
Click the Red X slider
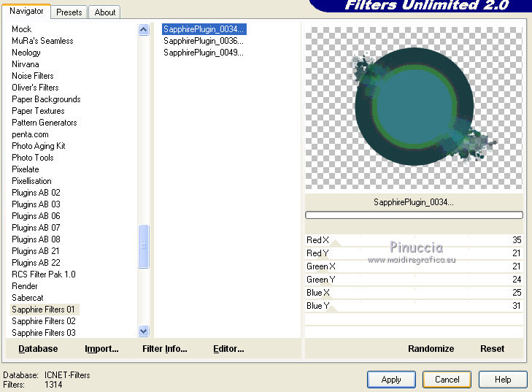point(414,240)
